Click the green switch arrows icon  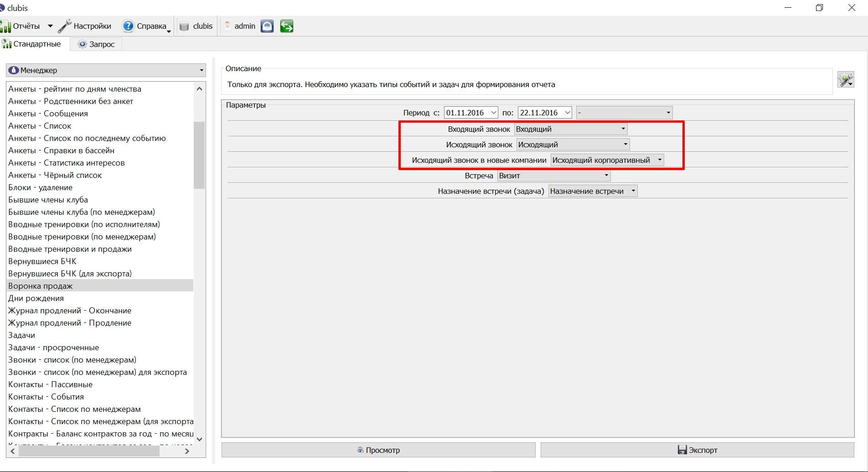coord(287,26)
